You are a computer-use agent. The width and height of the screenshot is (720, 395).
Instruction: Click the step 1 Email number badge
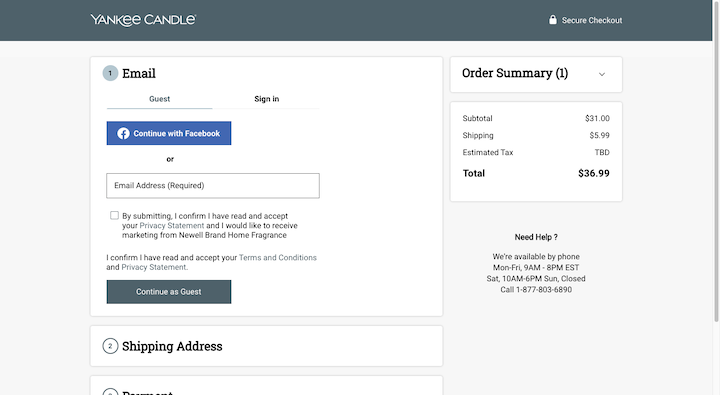pyautogui.click(x=110, y=73)
